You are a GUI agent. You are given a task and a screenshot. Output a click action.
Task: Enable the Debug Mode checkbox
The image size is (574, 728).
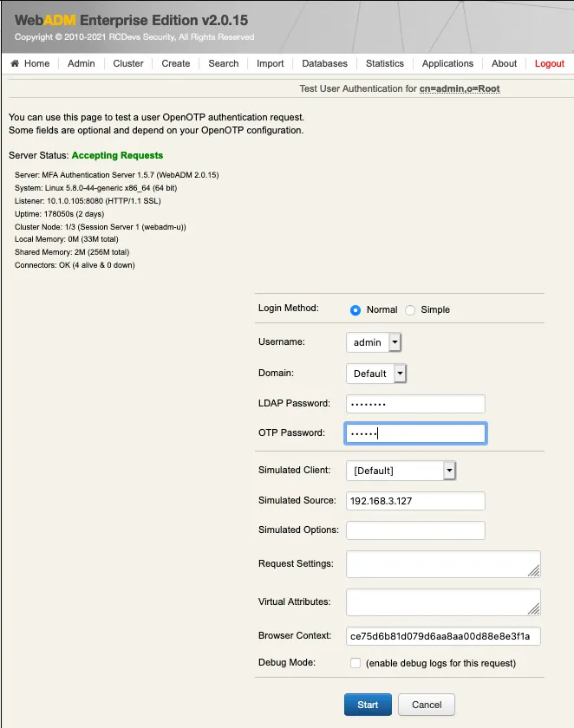click(x=355, y=663)
